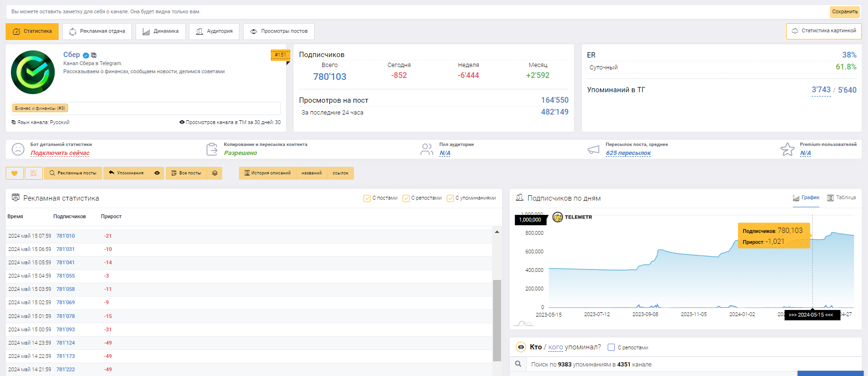Click the small trend chart icon below graph
The image size is (868, 376).
523,324
